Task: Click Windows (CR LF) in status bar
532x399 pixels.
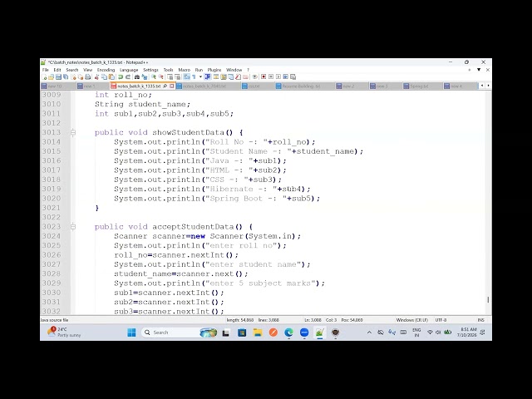Action: click(x=412, y=320)
